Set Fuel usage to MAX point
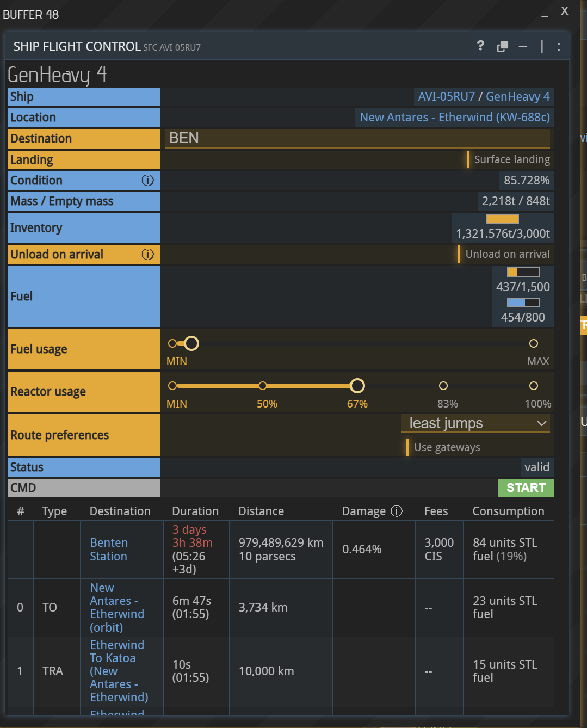587x728 pixels. click(x=534, y=343)
